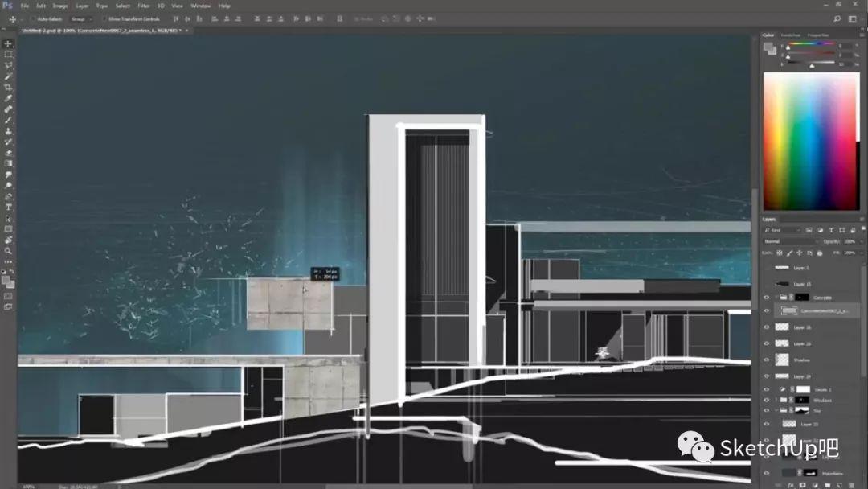Image resolution: width=868 pixels, height=489 pixels.
Task: Add layer mask icon in Layers footer
Action: [803, 485]
